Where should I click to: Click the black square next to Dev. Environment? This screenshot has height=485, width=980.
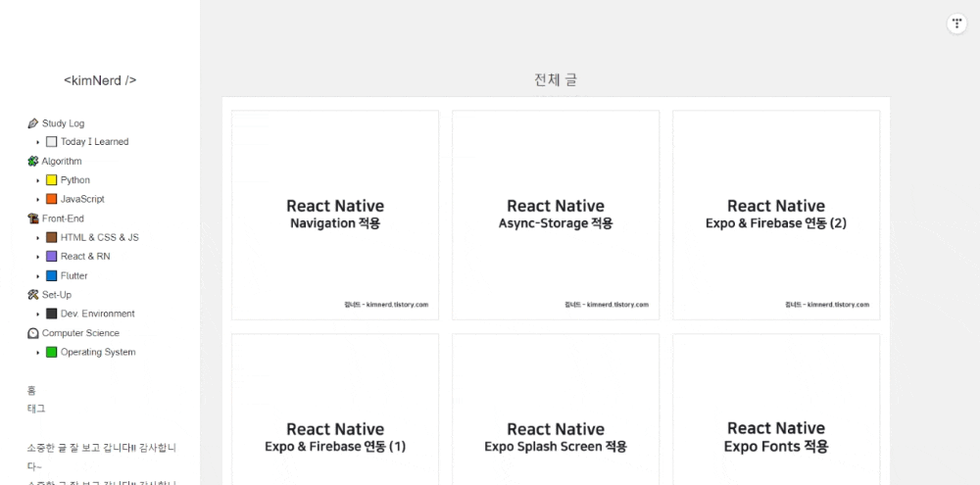51,314
